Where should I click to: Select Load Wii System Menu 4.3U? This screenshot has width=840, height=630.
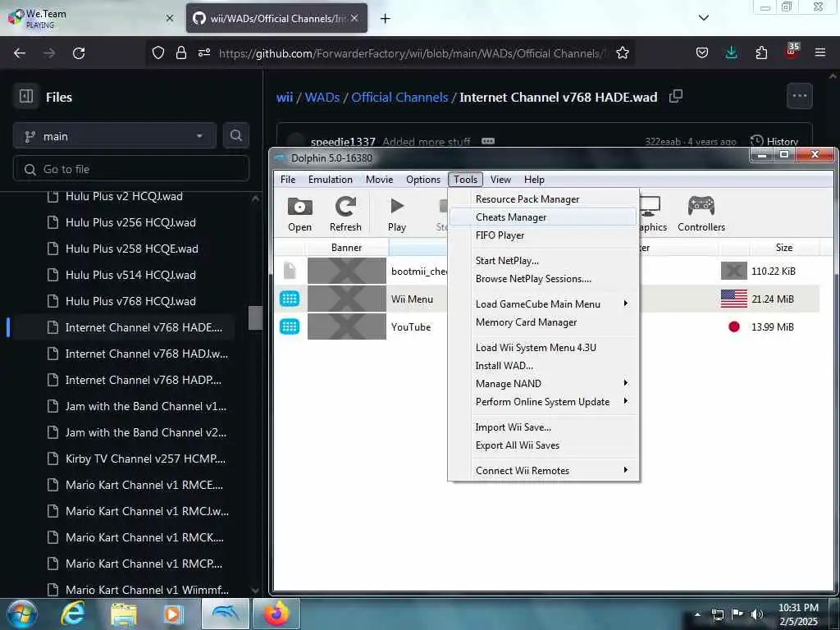pos(544,347)
